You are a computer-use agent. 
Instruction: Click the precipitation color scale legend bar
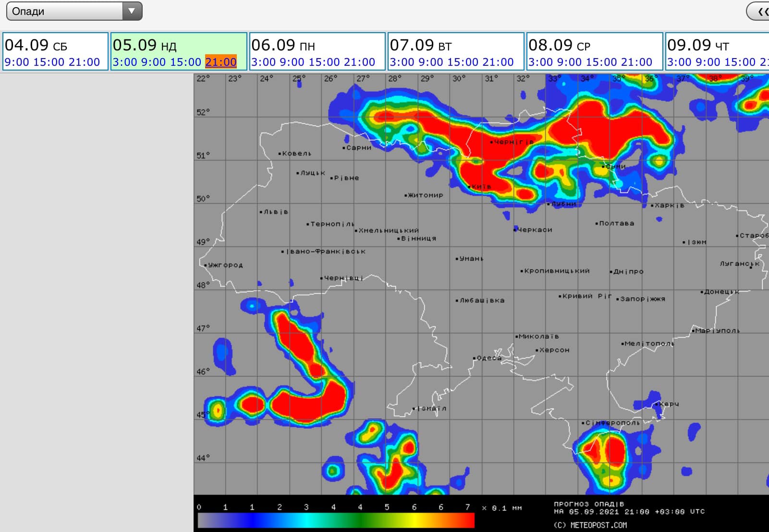336,520
